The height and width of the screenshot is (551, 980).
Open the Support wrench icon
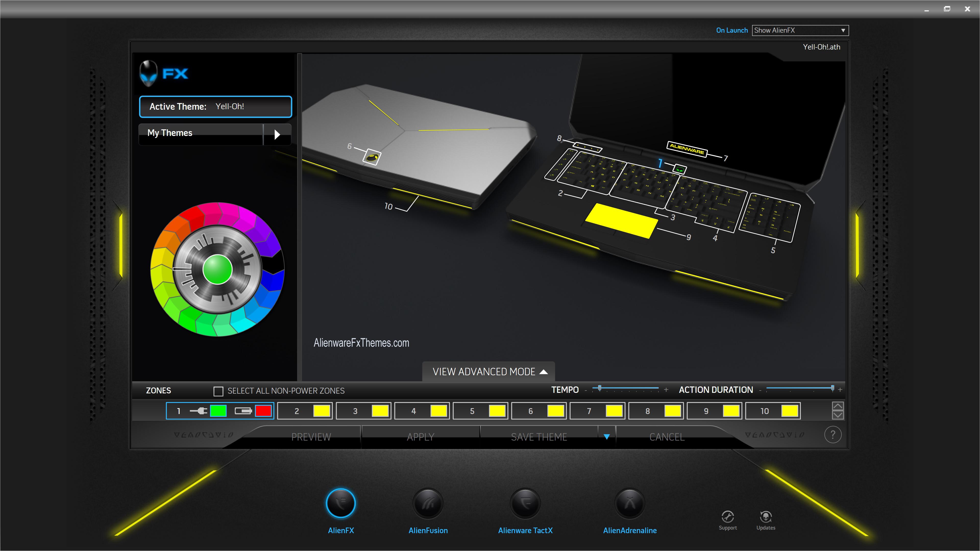tap(727, 516)
